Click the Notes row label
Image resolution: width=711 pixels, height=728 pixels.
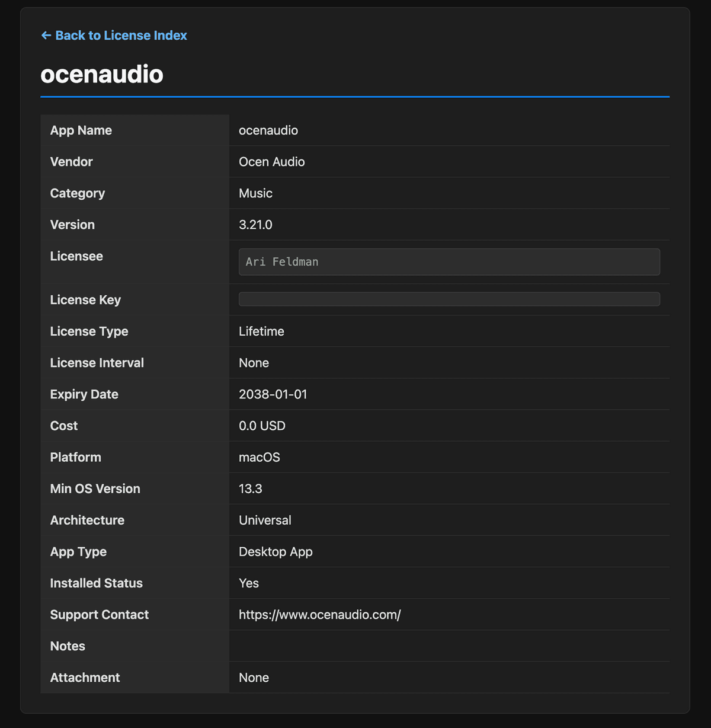pyautogui.click(x=68, y=646)
